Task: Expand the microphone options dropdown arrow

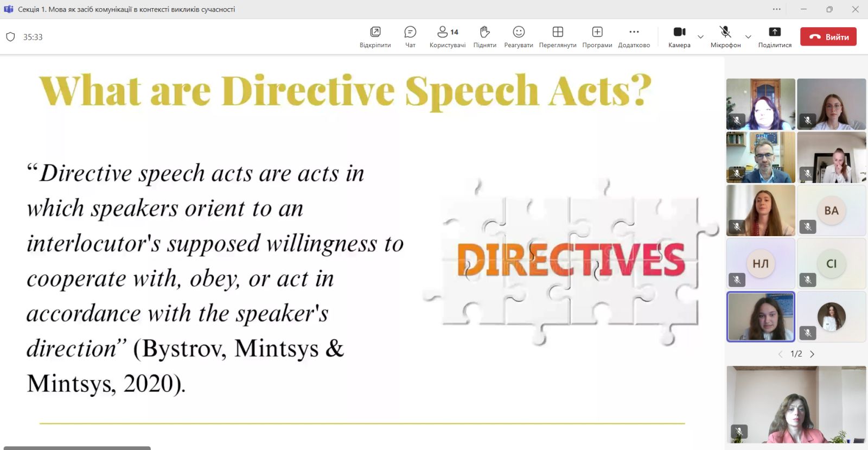Action: point(748,37)
